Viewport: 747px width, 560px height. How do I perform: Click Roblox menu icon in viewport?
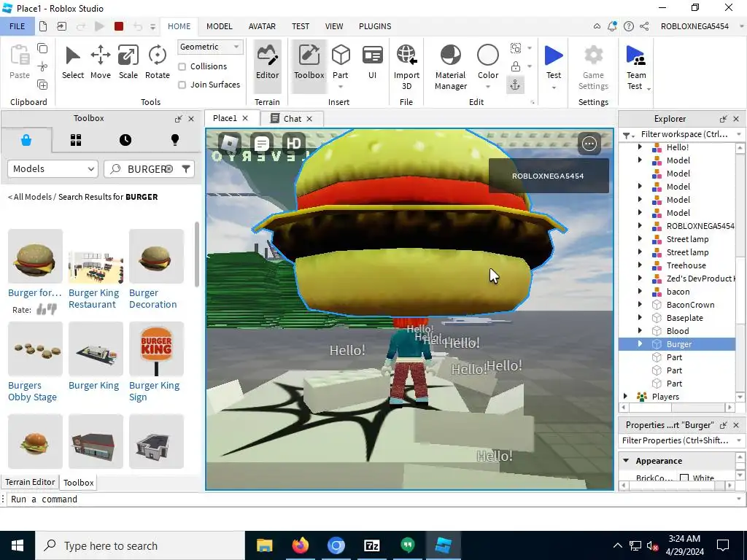(230, 143)
